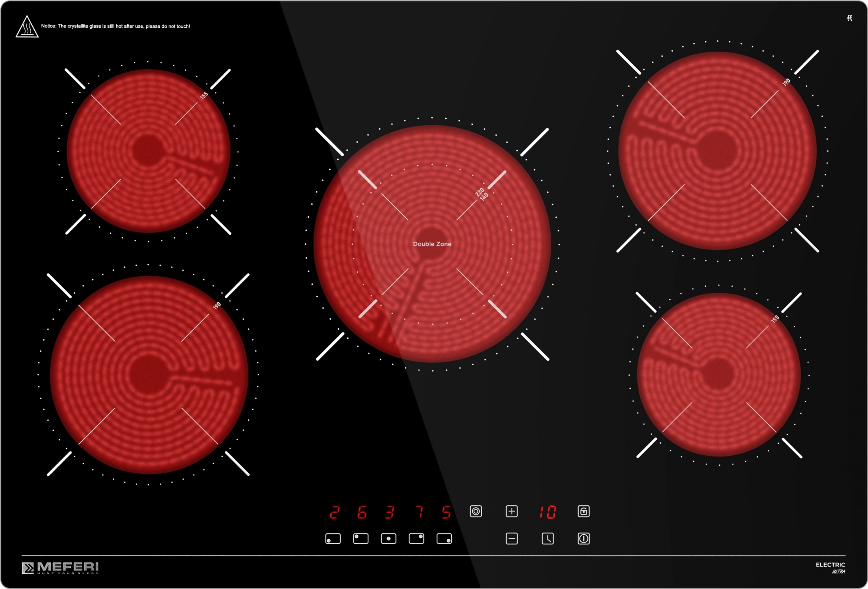868x589 pixels.
Task: Click the red power level display showing 5
Action: [x=446, y=512]
